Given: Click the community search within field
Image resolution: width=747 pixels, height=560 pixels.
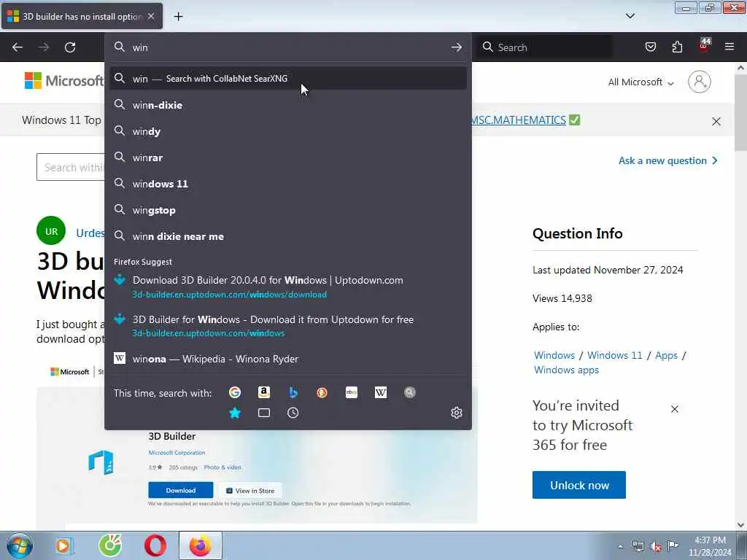Looking at the screenshot, I should pyautogui.click(x=71, y=167).
